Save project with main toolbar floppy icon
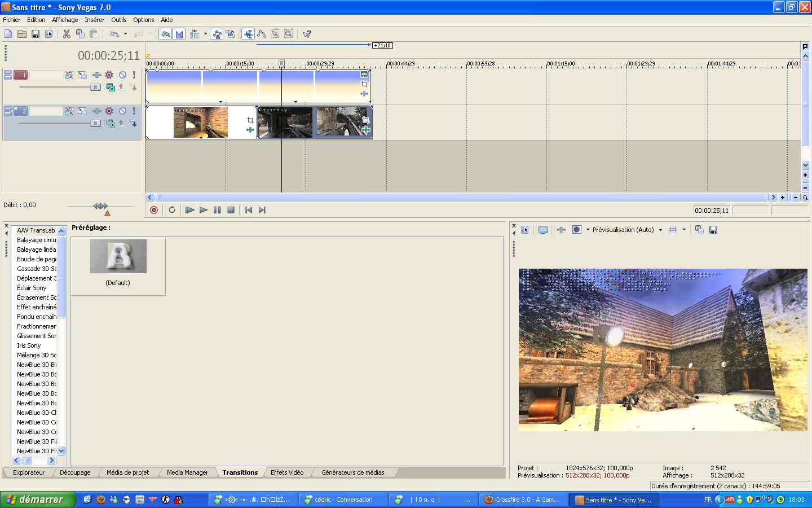This screenshot has height=508, width=812. pos(35,34)
